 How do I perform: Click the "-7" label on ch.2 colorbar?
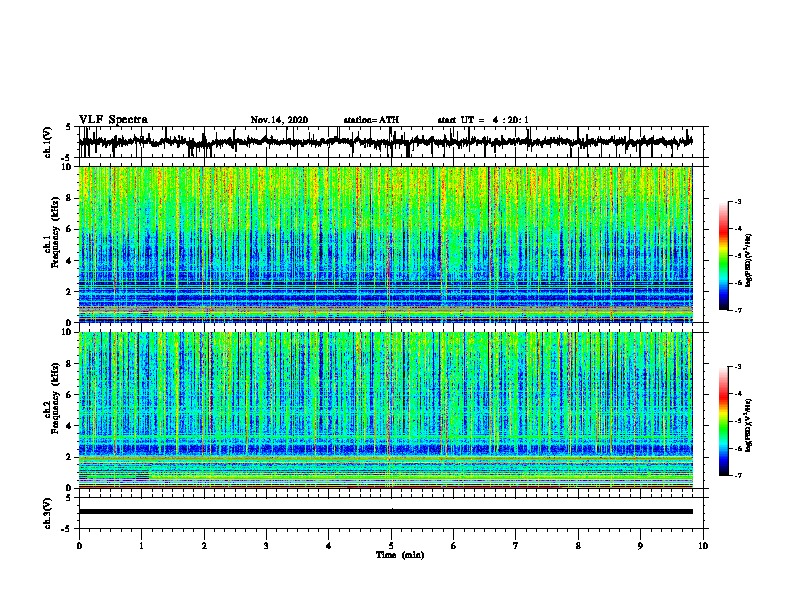(x=737, y=476)
